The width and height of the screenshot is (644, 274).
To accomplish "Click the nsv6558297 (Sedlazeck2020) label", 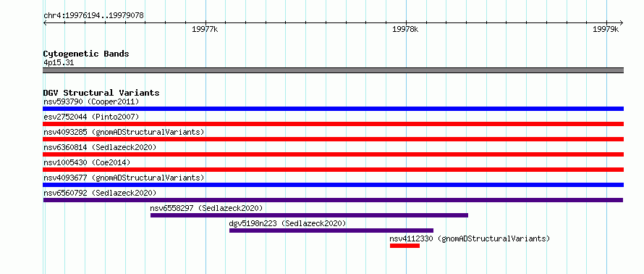I will [207, 208].
